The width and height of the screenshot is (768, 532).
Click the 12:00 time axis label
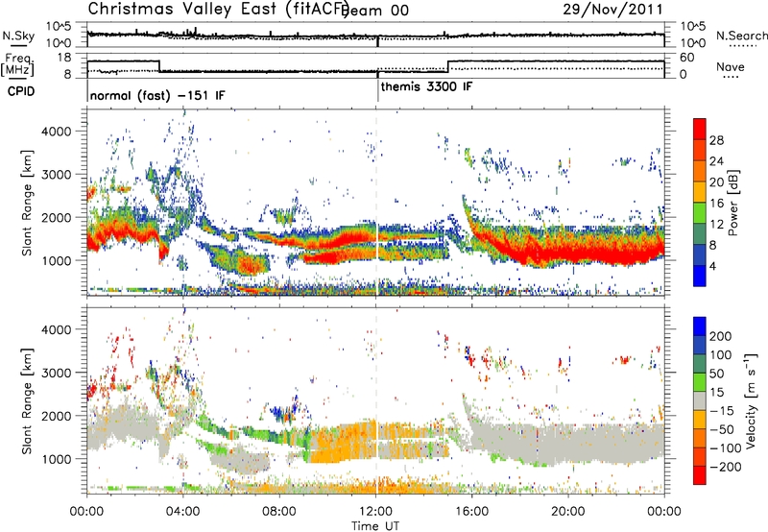coord(375,512)
